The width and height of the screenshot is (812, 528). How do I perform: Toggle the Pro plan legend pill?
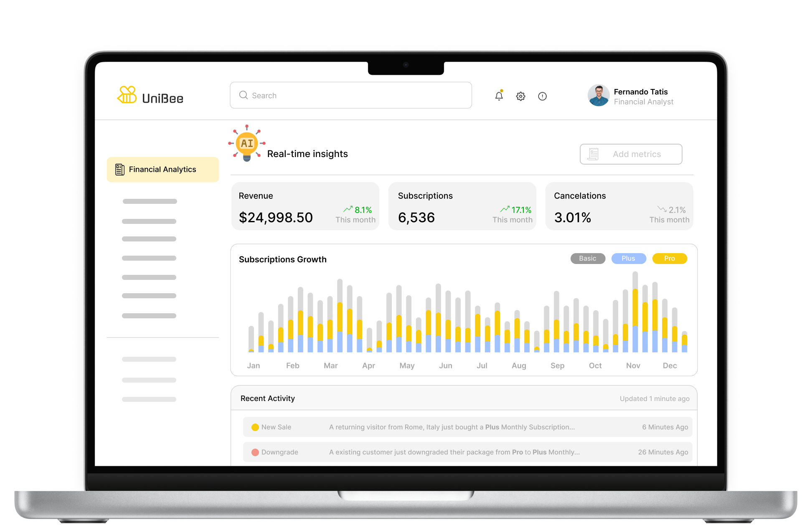[x=669, y=259]
